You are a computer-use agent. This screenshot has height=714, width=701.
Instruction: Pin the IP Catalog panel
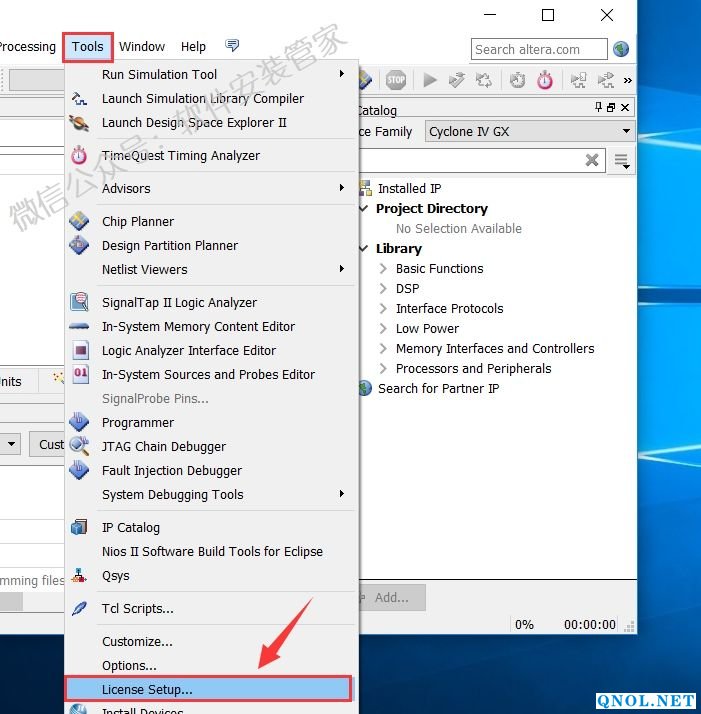(599, 108)
